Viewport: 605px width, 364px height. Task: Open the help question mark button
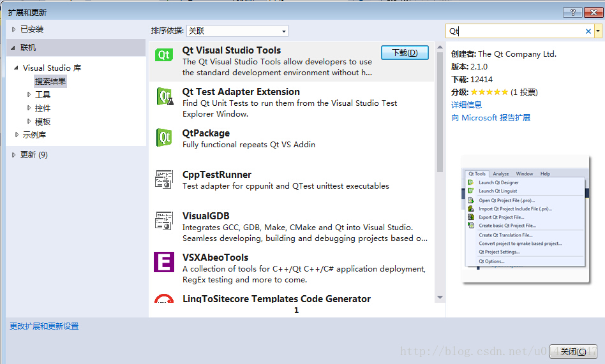pos(572,12)
